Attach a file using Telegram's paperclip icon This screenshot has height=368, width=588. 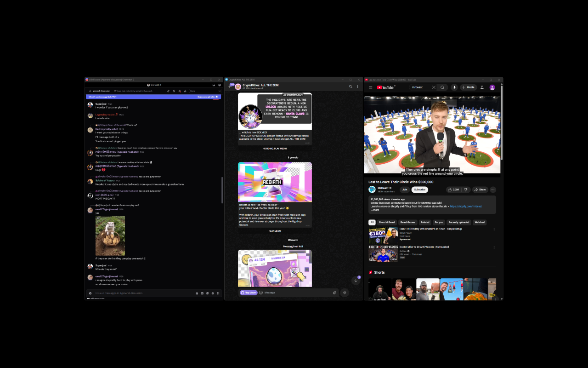pyautogui.click(x=334, y=293)
